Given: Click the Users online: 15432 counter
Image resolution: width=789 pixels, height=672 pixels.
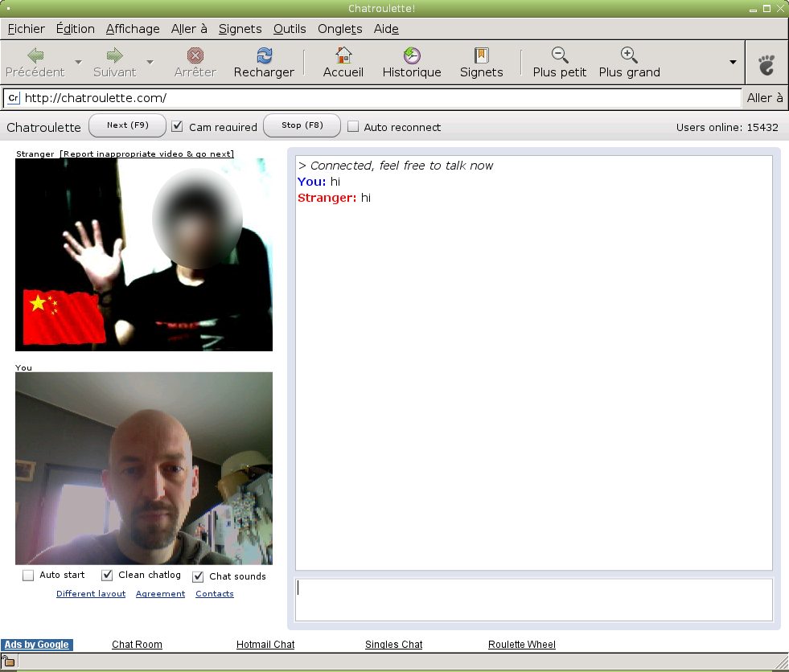Looking at the screenshot, I should coord(727,127).
